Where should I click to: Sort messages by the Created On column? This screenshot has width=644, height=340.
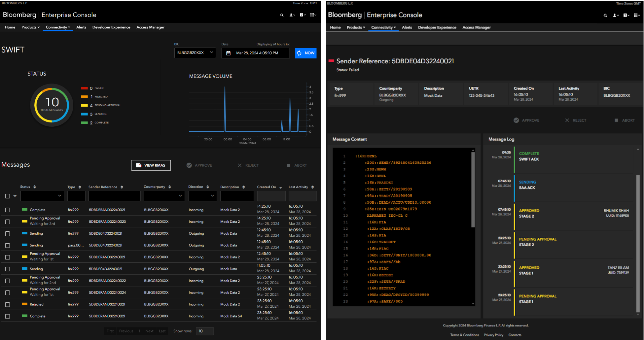pyautogui.click(x=280, y=187)
